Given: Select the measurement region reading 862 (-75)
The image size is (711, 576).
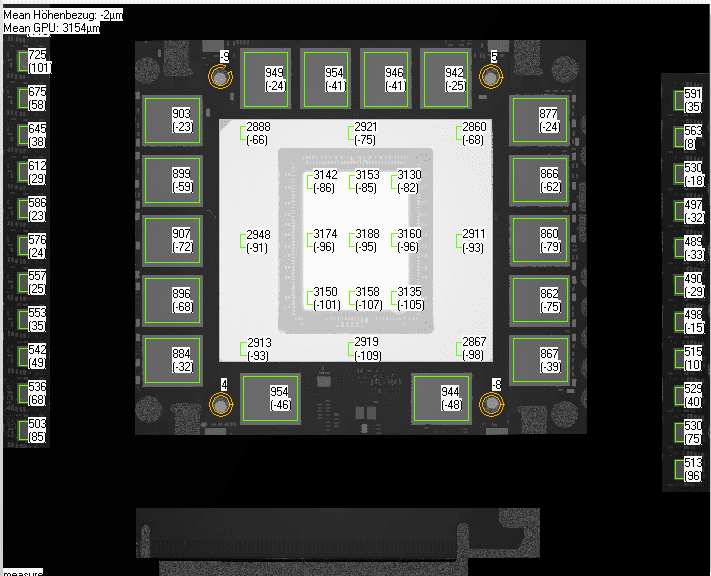Looking at the screenshot, I should coord(540,300).
